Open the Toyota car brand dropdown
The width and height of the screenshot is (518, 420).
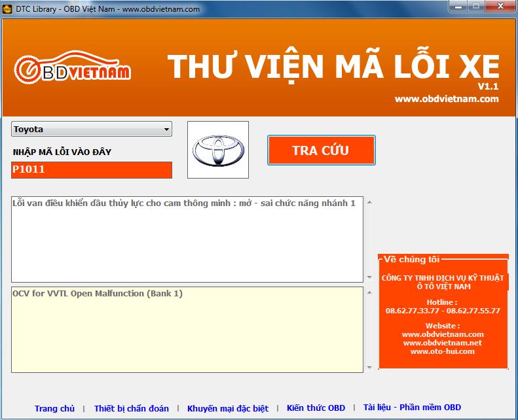click(92, 129)
